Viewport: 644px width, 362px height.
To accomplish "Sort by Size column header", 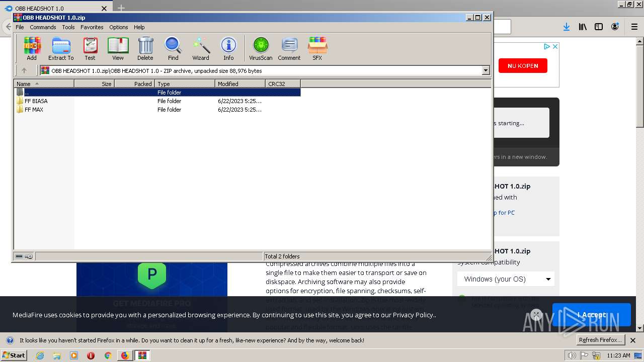I will click(94, 84).
